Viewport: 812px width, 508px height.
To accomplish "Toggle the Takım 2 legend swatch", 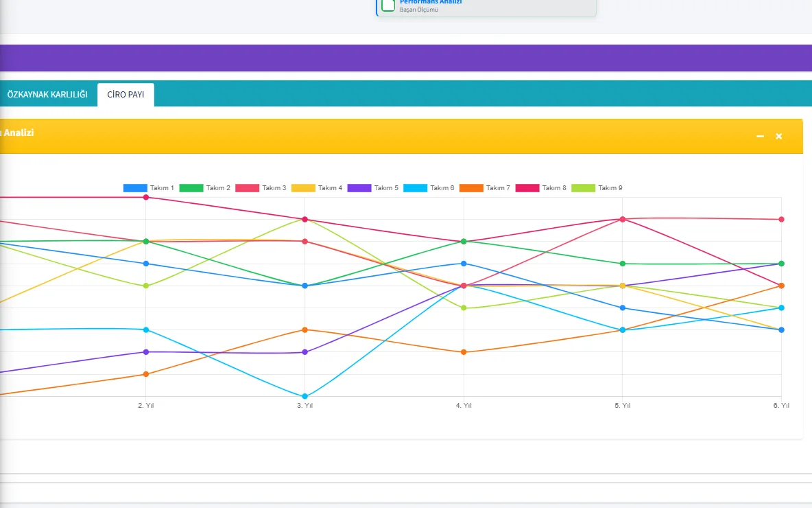I will coord(191,187).
